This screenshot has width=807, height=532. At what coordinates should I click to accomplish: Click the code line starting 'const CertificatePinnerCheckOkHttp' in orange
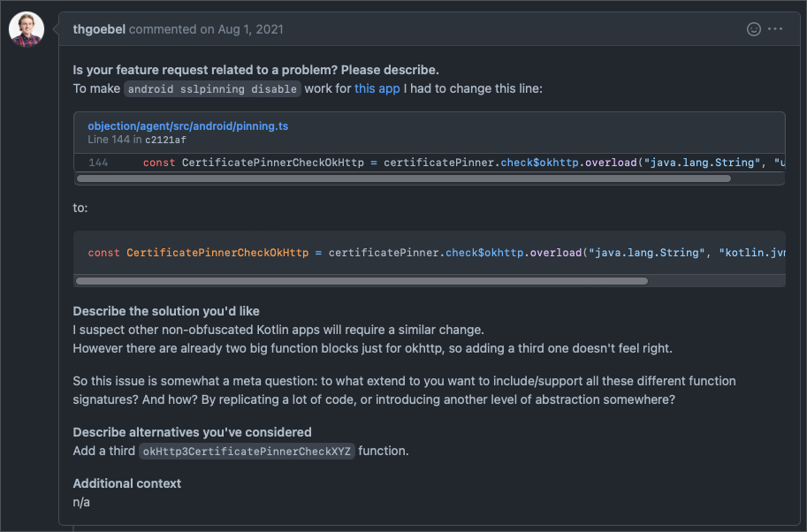pyautogui.click(x=436, y=253)
